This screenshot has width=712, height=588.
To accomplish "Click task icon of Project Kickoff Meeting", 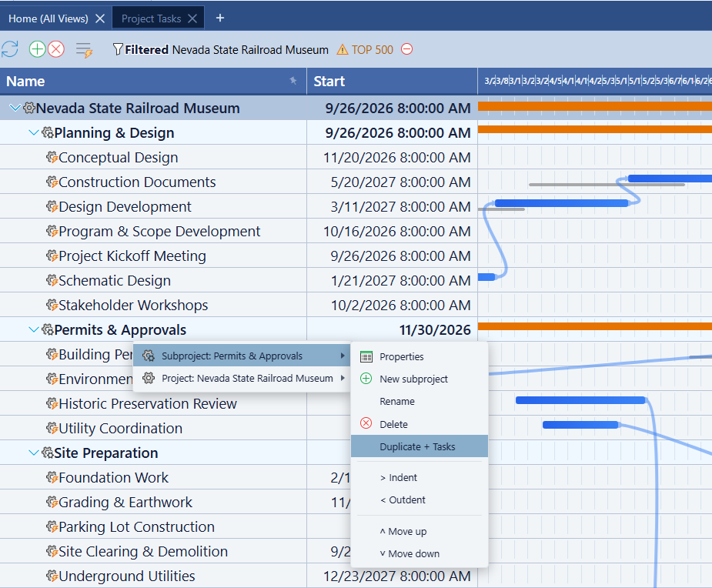I will click(52, 256).
